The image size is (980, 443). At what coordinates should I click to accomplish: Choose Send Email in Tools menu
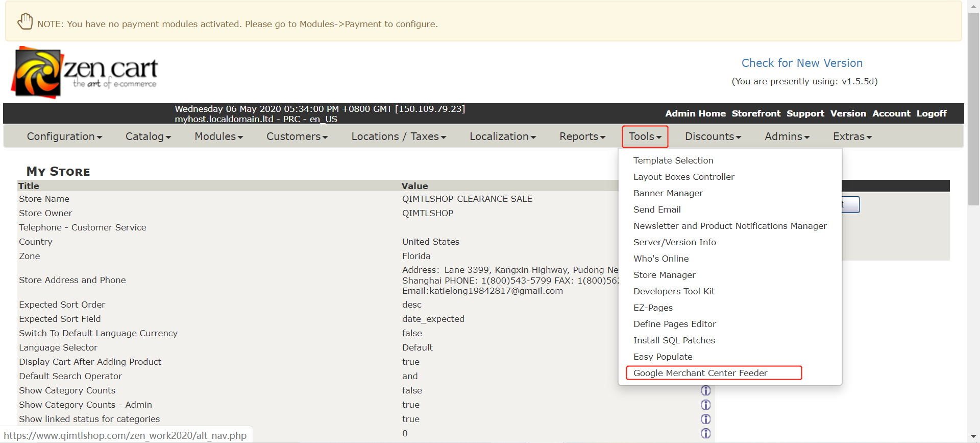[x=657, y=209]
